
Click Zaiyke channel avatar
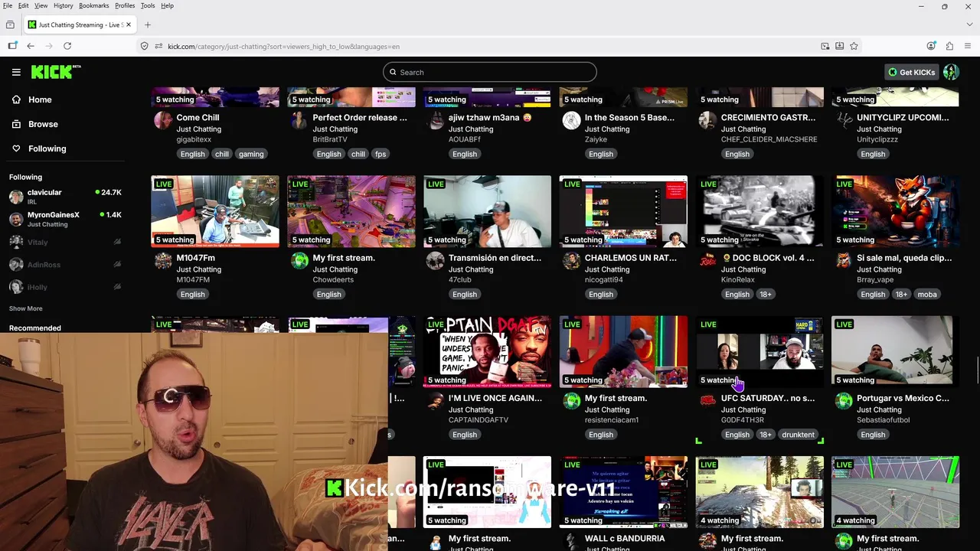click(x=571, y=120)
